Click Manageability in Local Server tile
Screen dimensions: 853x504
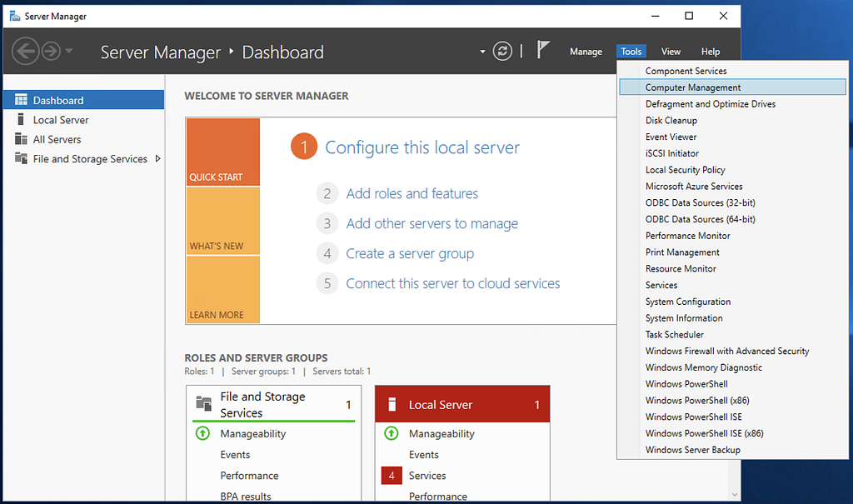click(441, 434)
